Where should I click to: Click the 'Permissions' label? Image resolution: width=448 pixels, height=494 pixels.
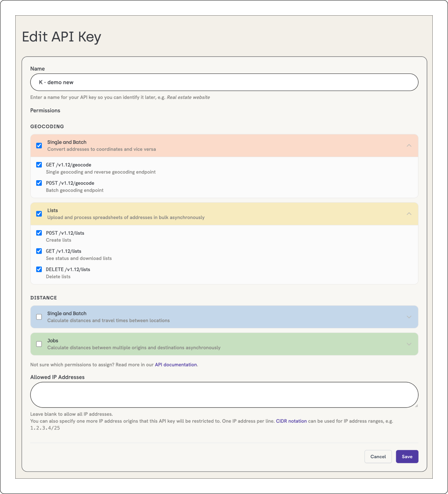coord(45,110)
